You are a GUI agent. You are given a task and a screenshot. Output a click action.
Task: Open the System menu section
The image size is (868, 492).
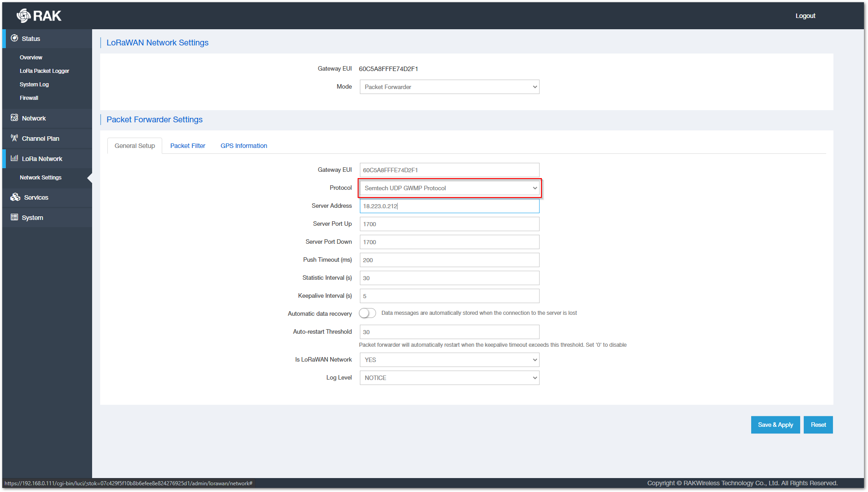[x=47, y=218]
